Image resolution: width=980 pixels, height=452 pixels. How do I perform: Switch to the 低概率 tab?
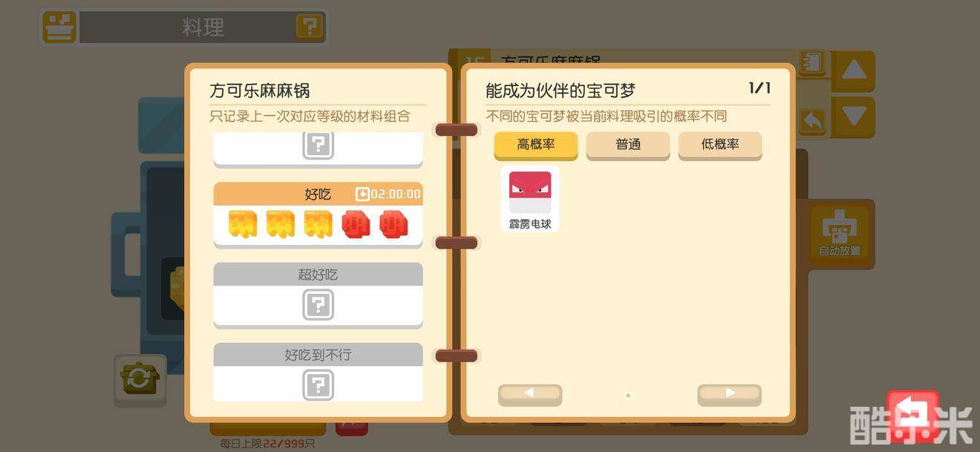[x=720, y=145]
